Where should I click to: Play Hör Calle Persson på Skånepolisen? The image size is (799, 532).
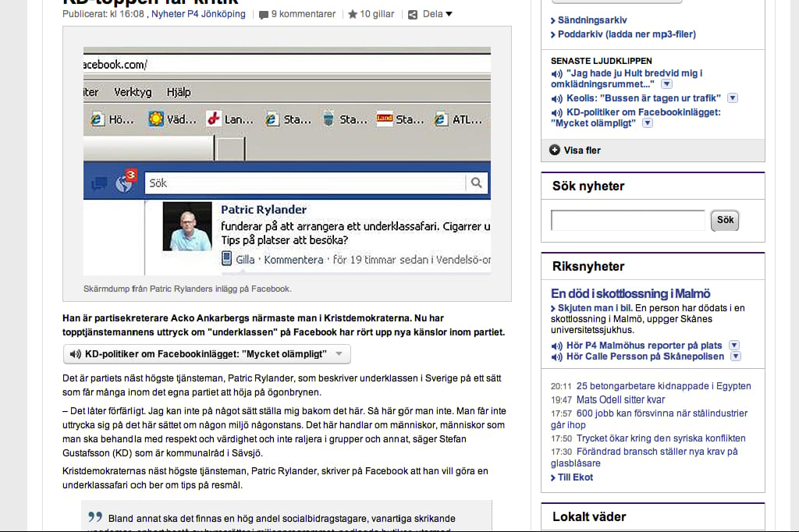(645, 356)
